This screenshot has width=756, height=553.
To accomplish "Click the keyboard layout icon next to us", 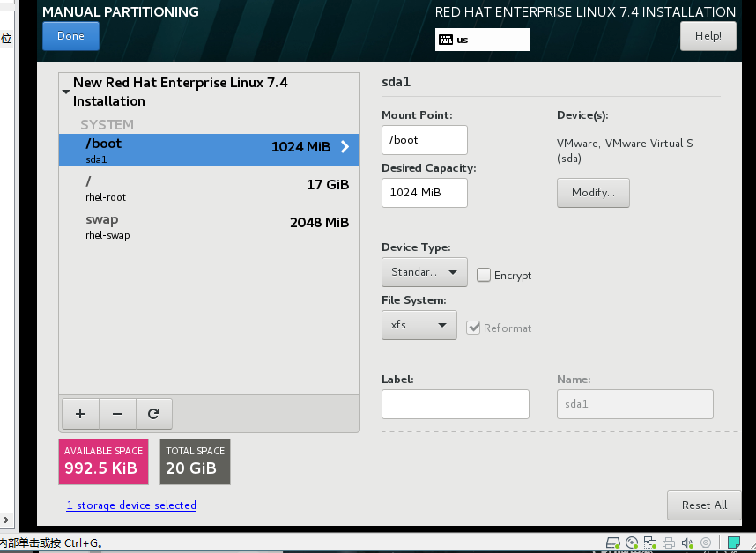I will coord(446,40).
